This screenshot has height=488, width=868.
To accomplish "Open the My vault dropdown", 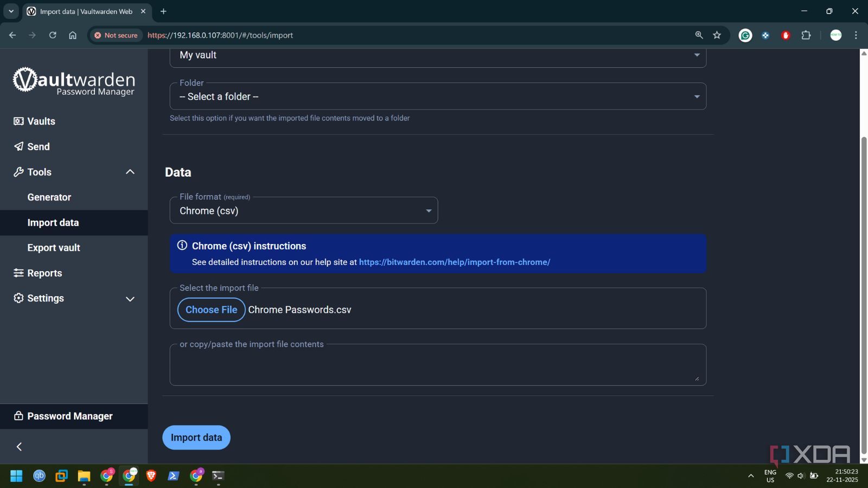I will (438, 55).
